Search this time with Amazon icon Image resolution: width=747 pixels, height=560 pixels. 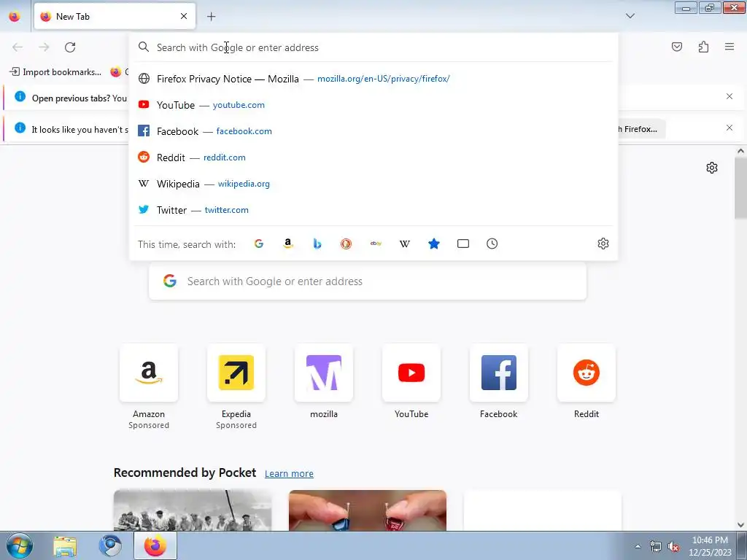[287, 244]
